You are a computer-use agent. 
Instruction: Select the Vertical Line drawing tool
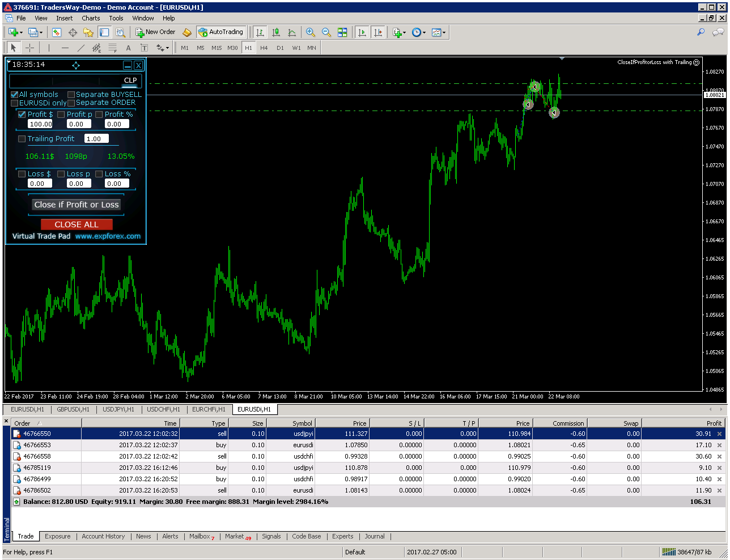tap(49, 48)
